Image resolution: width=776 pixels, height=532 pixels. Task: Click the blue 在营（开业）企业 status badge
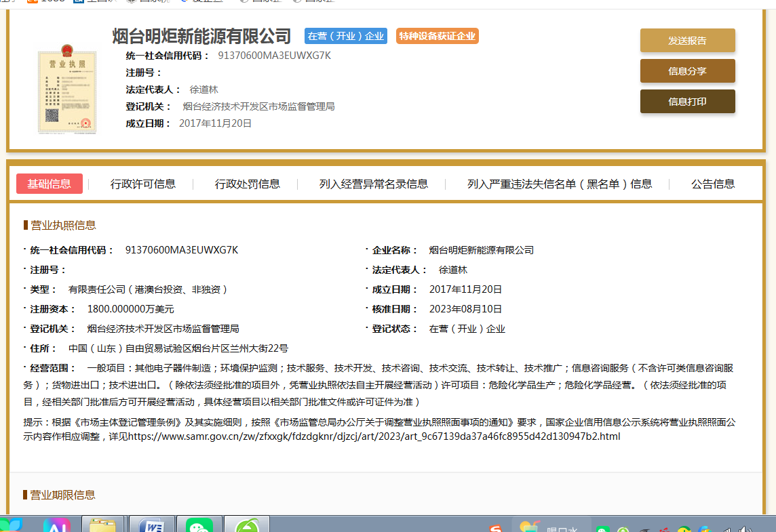pyautogui.click(x=346, y=37)
